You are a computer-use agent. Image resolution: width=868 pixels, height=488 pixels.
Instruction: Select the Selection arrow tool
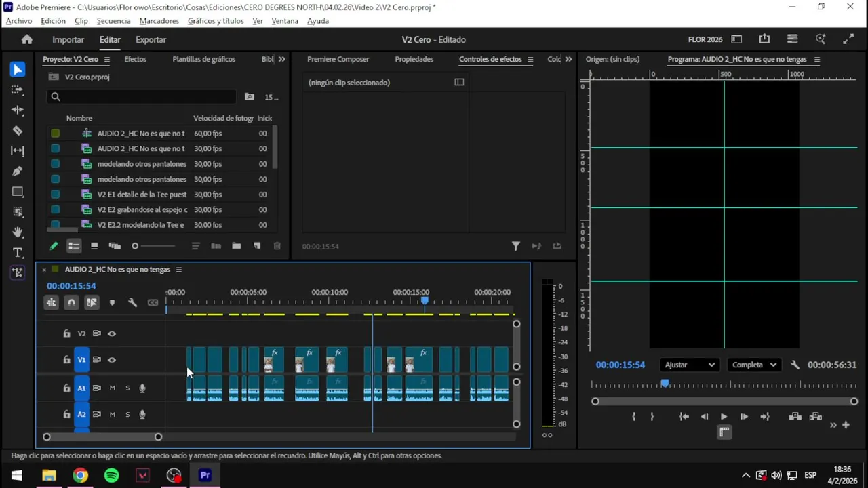click(x=18, y=69)
